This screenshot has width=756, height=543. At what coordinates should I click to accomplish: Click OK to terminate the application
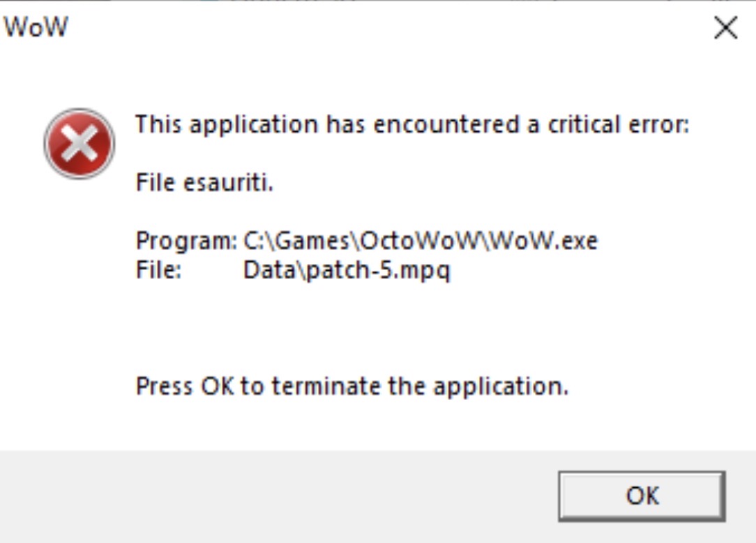pos(642,496)
